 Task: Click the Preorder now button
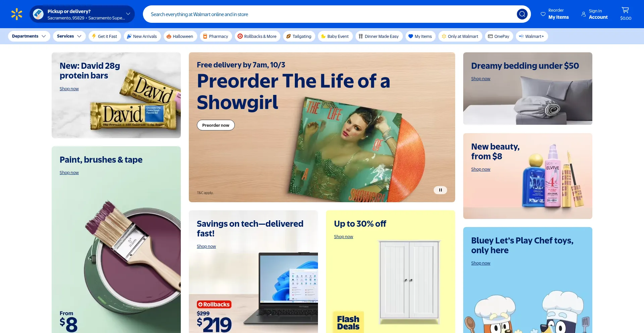point(216,125)
